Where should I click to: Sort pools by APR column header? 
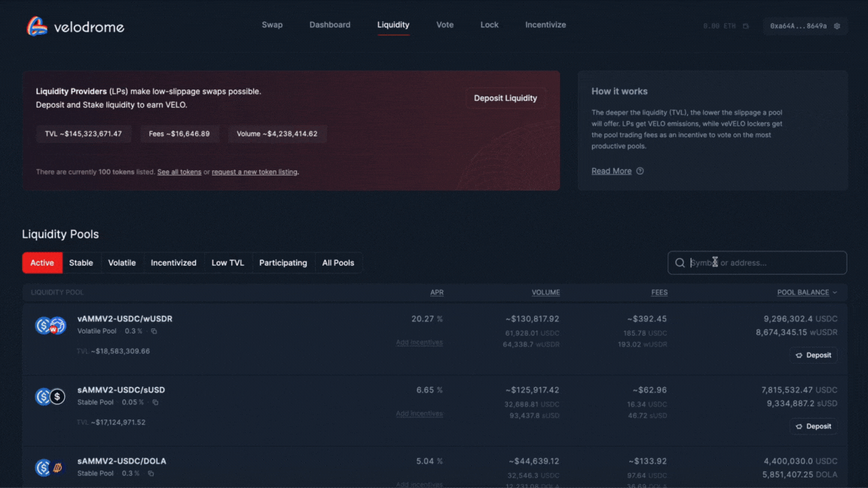(436, 292)
